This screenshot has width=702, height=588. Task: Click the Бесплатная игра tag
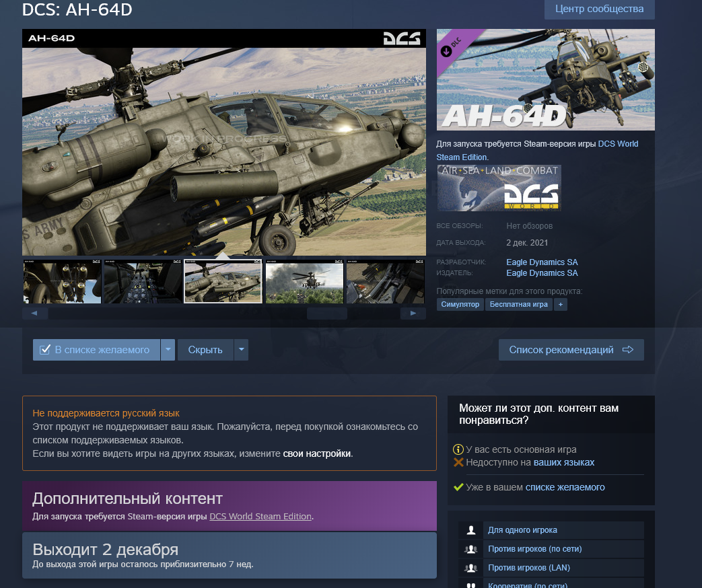(518, 304)
